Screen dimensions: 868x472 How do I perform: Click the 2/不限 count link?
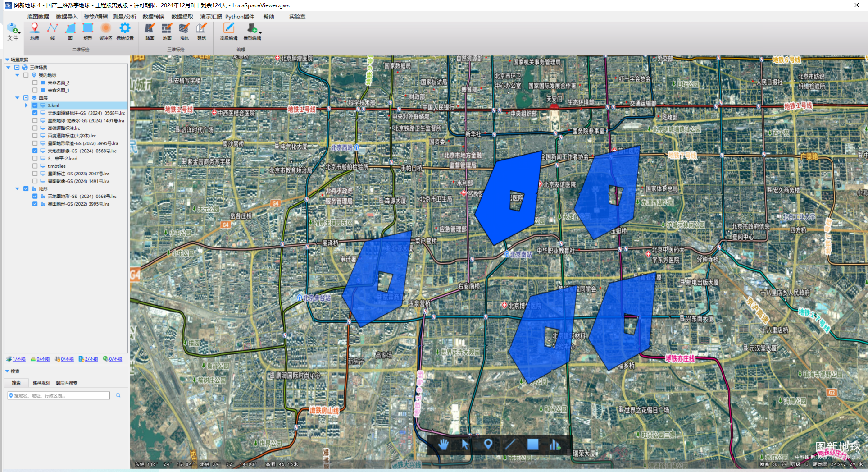(x=91, y=359)
